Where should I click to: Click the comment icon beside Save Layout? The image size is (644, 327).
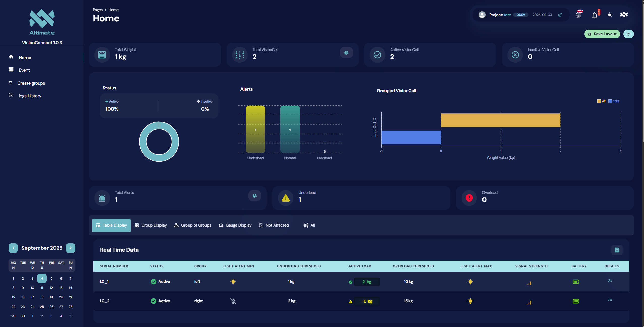[x=628, y=34]
